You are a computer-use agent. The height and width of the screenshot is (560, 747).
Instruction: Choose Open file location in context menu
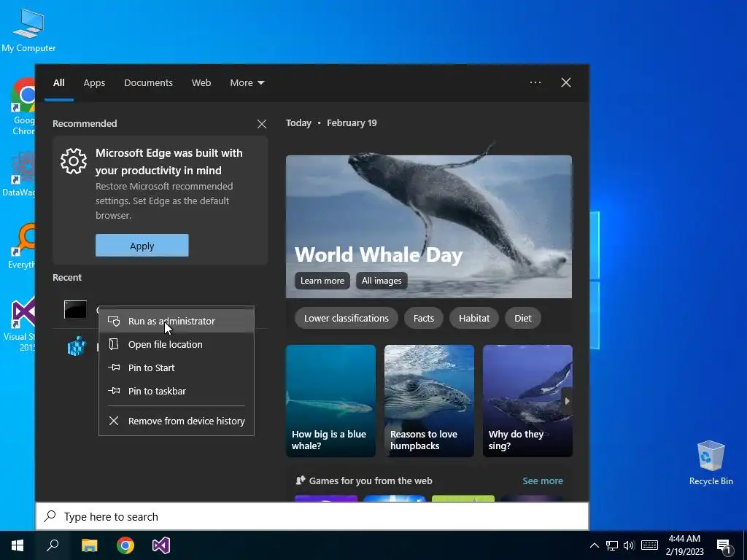tap(177, 344)
